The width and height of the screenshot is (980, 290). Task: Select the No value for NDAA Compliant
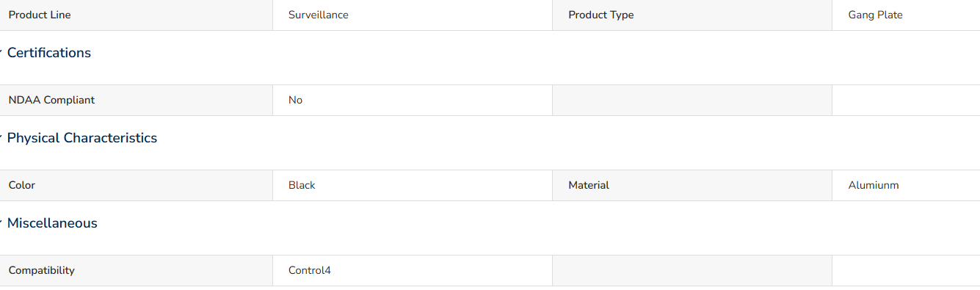[x=295, y=101]
